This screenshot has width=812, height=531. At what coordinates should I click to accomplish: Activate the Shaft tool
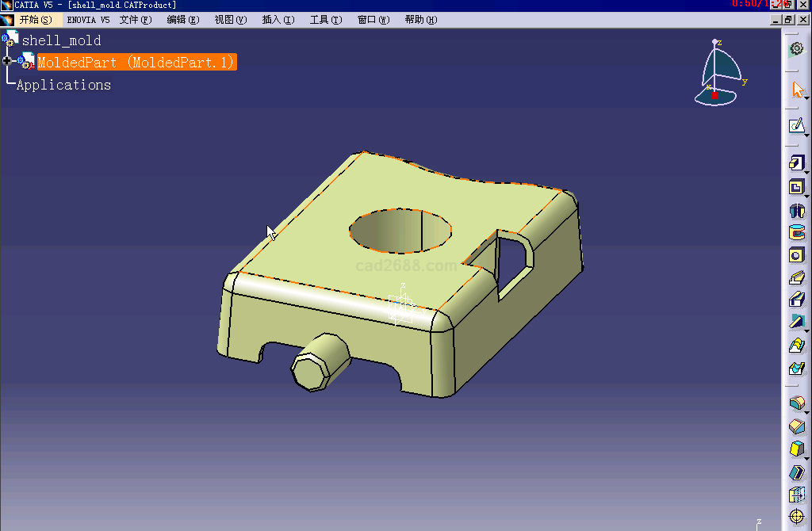coord(796,210)
